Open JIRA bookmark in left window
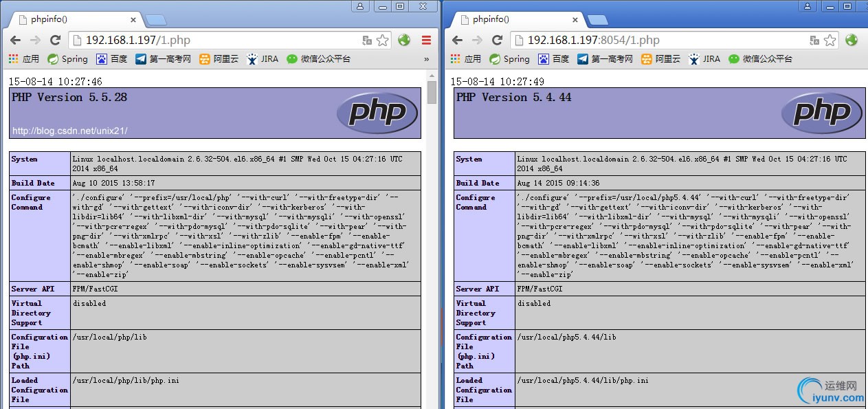 pos(263,59)
